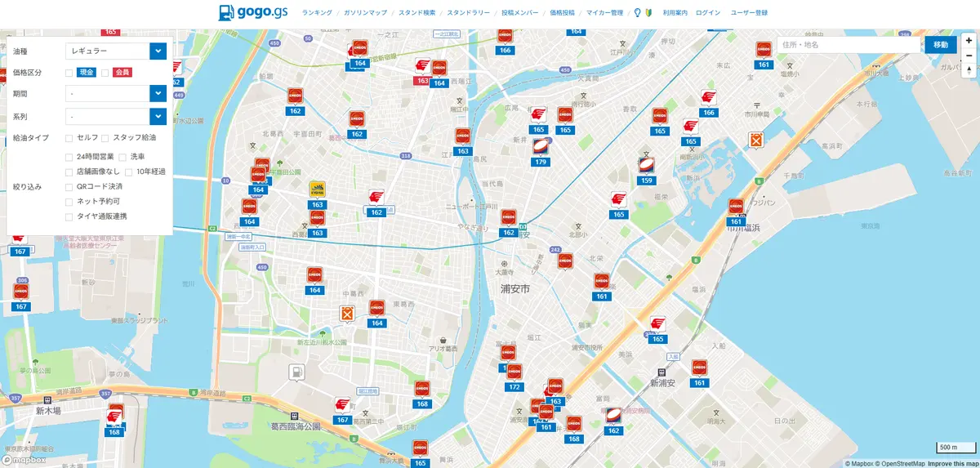
Task: Open the 161 station marker near 新浦安
Action: 699,372
